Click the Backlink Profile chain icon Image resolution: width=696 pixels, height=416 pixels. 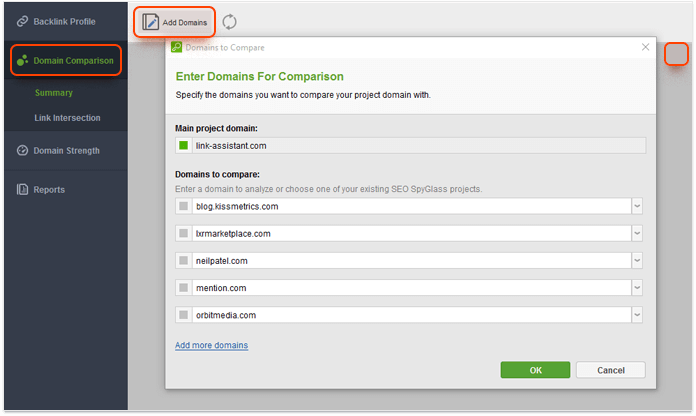click(22, 21)
